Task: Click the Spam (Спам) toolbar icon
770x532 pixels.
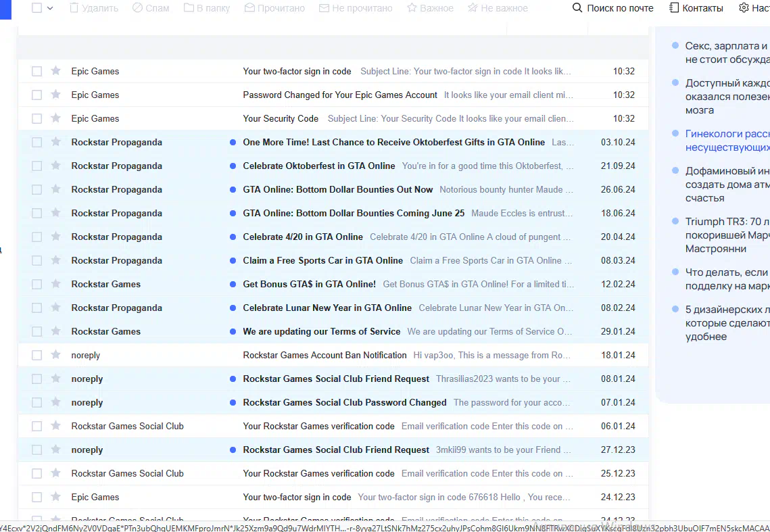Action: pyautogui.click(x=137, y=8)
